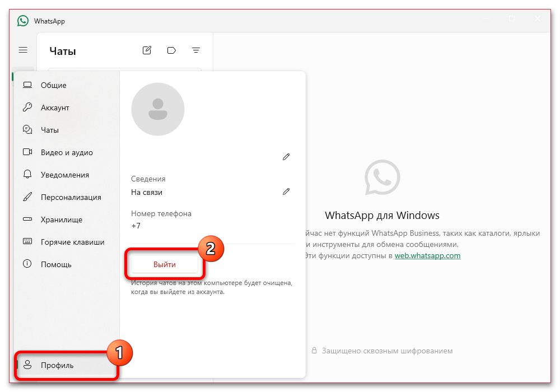Click the На связи status text
Image resolution: width=560 pixels, height=392 pixels.
coord(147,193)
